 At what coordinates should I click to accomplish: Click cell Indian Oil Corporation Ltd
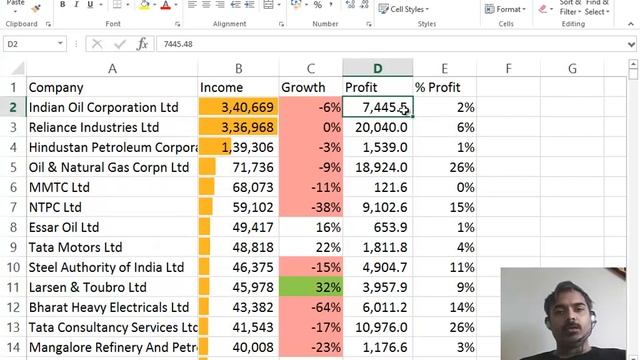[112, 107]
